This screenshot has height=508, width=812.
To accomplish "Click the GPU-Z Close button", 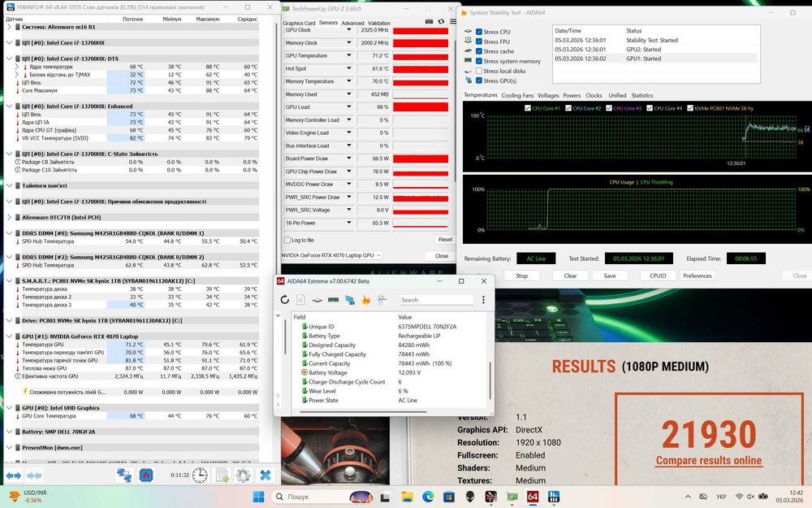I will [441, 256].
